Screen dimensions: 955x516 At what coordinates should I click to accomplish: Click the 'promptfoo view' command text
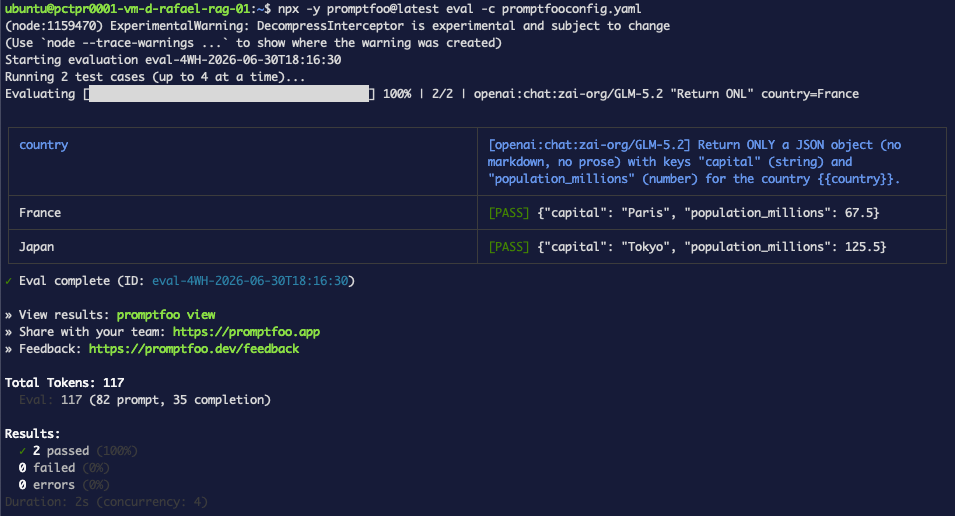pyautogui.click(x=166, y=315)
